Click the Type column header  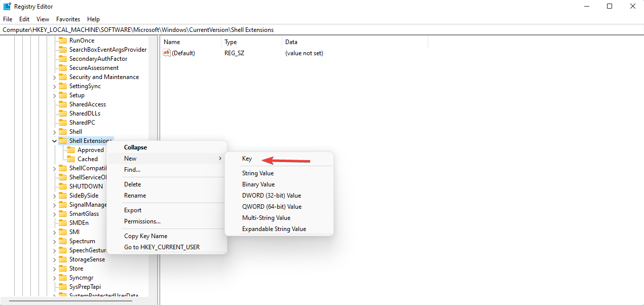252,42
